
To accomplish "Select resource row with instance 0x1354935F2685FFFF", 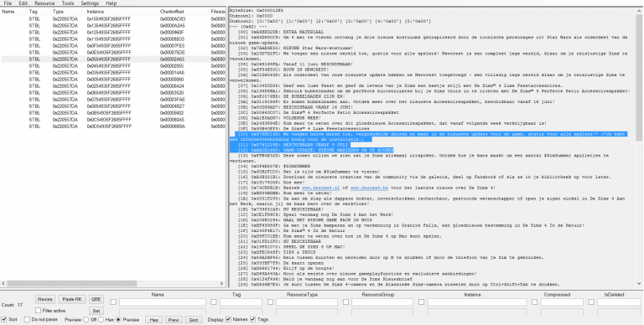I will 113,25.
